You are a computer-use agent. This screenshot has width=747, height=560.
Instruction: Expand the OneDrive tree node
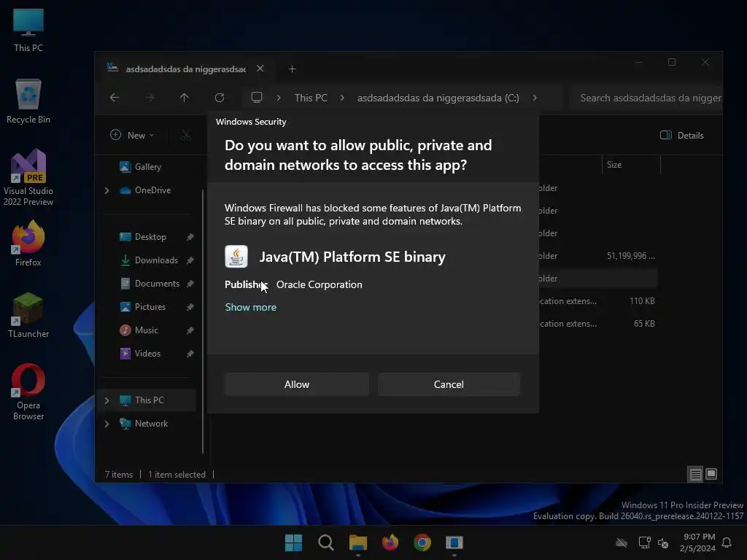click(107, 190)
